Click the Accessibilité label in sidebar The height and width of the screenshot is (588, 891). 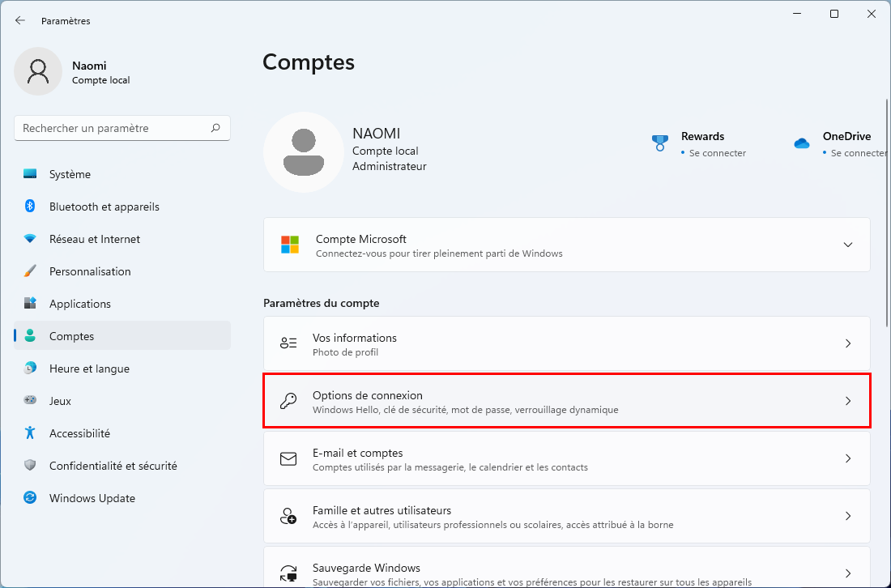(x=79, y=433)
